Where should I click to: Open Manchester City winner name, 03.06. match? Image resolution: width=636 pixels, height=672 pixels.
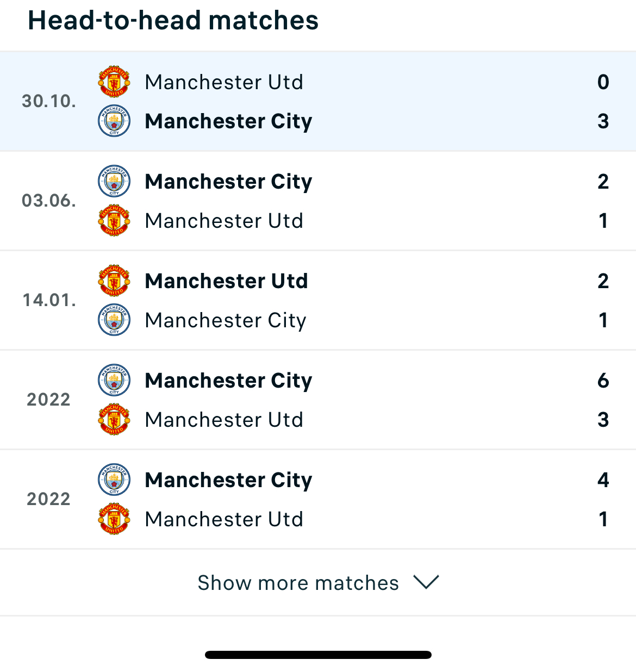coord(228,182)
